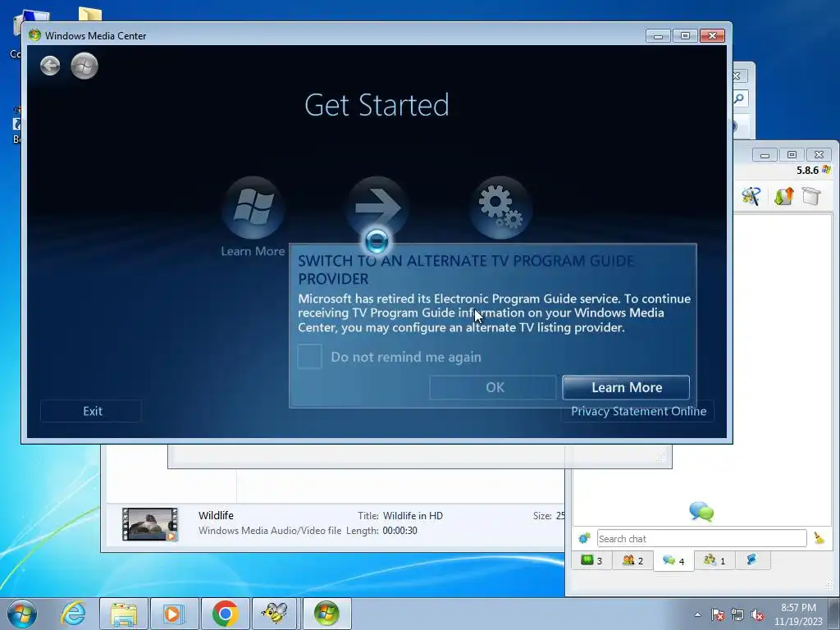Open the Windows Start menu orb
This screenshot has width=840, height=630.
(x=22, y=614)
